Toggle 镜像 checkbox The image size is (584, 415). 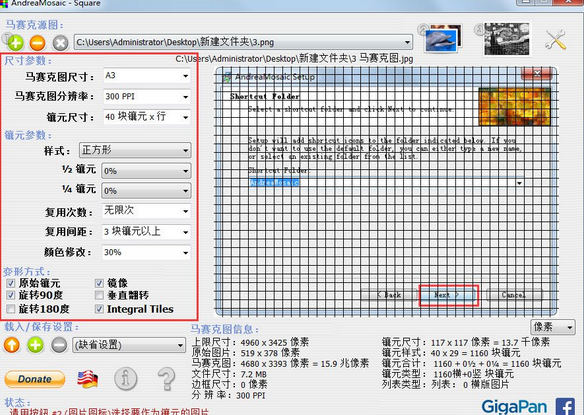point(99,283)
